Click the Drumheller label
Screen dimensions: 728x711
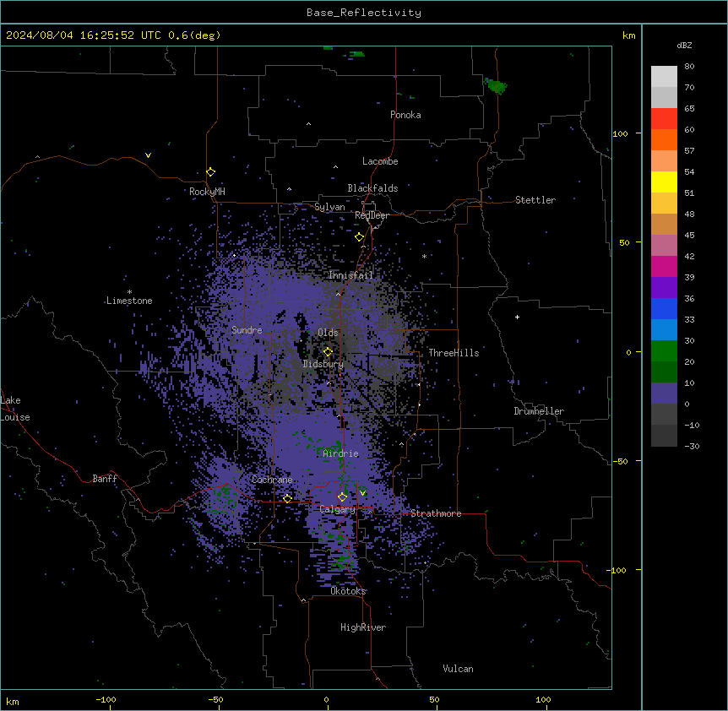pyautogui.click(x=539, y=411)
